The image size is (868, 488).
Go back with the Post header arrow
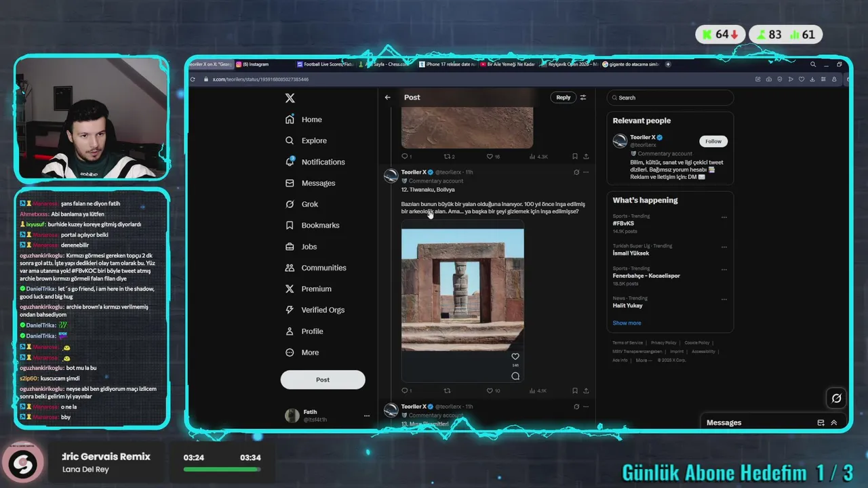pos(387,97)
